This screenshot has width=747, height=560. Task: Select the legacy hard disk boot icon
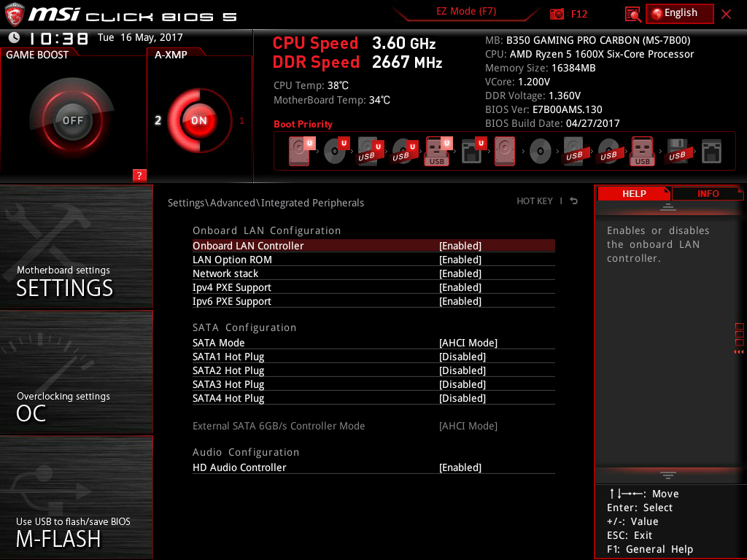(x=505, y=152)
